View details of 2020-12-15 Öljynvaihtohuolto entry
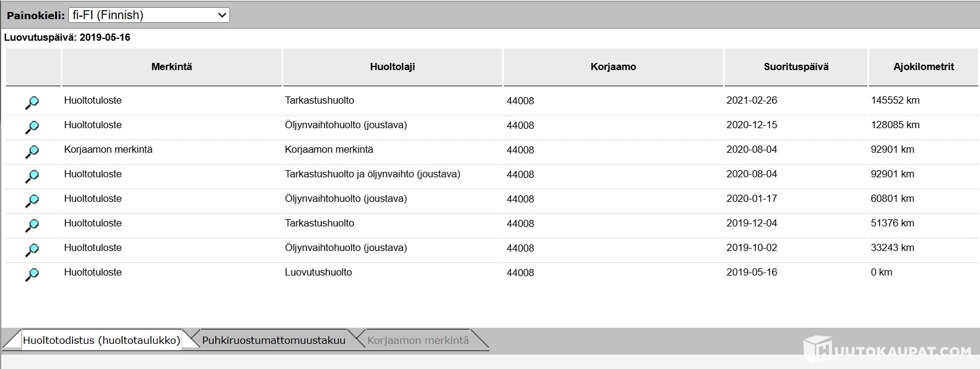980x369 pixels. [32, 128]
